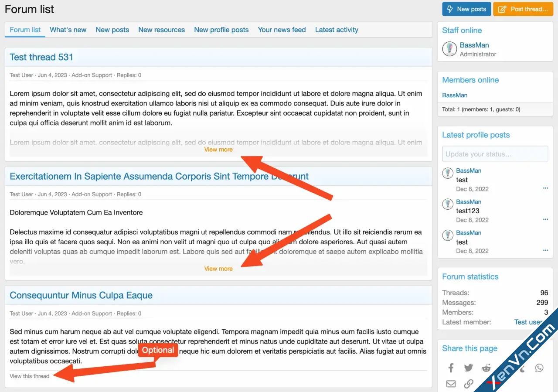Open the Latest activity tab
The height and width of the screenshot is (392, 558).
coord(337,30)
